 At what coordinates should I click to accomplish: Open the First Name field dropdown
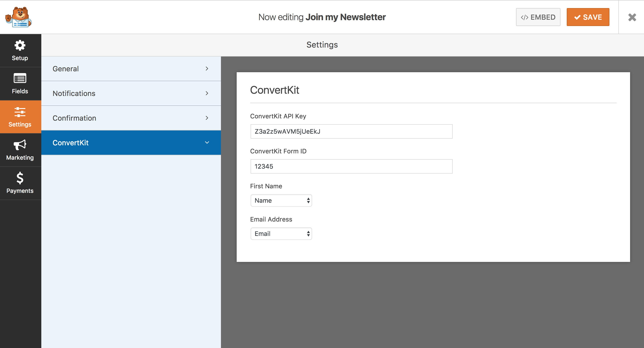pyautogui.click(x=281, y=200)
